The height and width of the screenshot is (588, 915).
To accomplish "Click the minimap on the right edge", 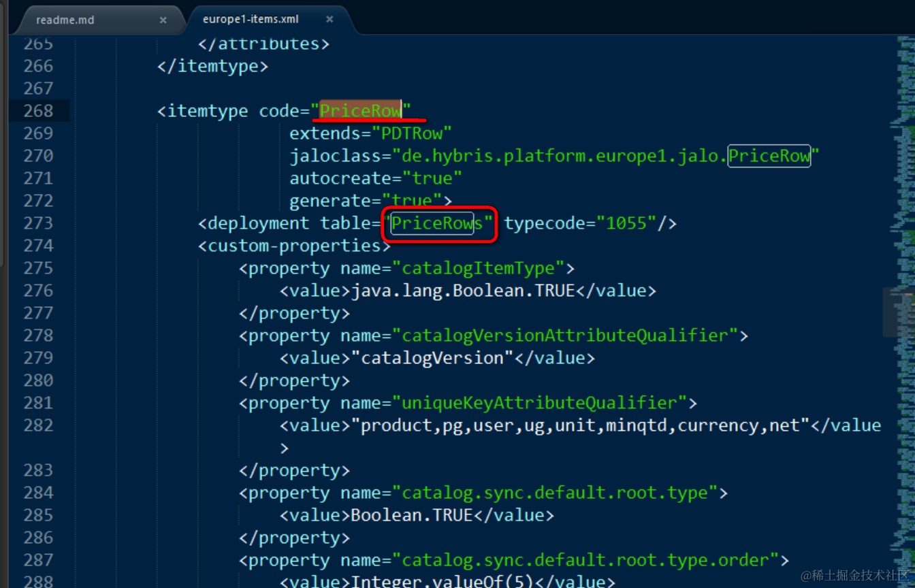I will tap(900, 311).
